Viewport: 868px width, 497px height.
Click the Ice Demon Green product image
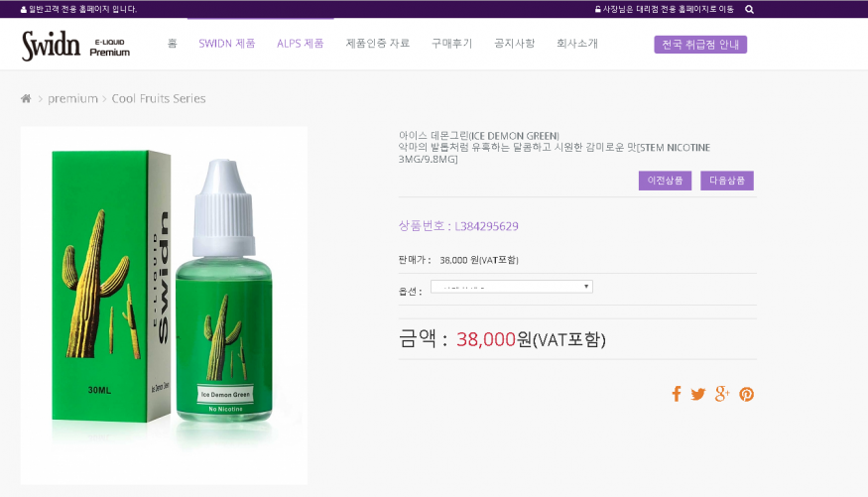[x=164, y=306]
